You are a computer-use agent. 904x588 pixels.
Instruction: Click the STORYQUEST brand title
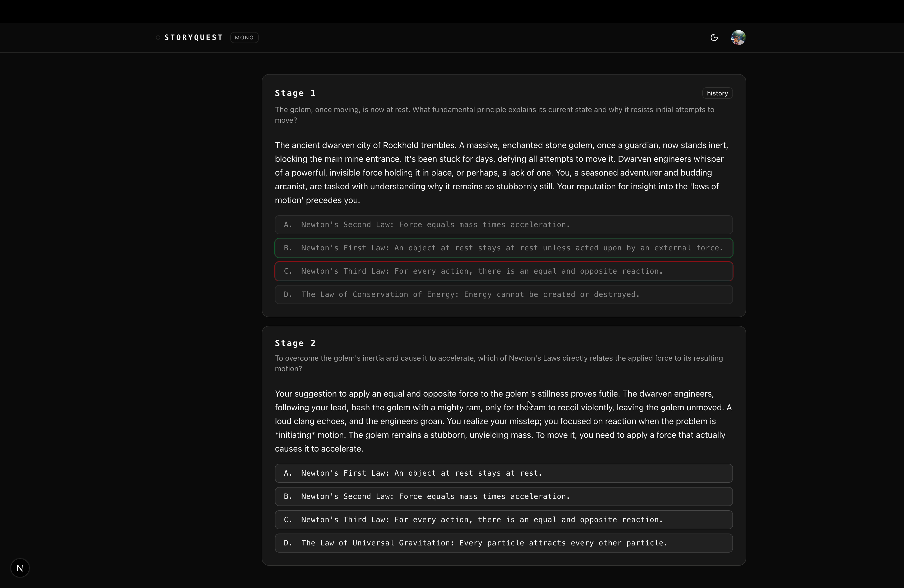[193, 38]
